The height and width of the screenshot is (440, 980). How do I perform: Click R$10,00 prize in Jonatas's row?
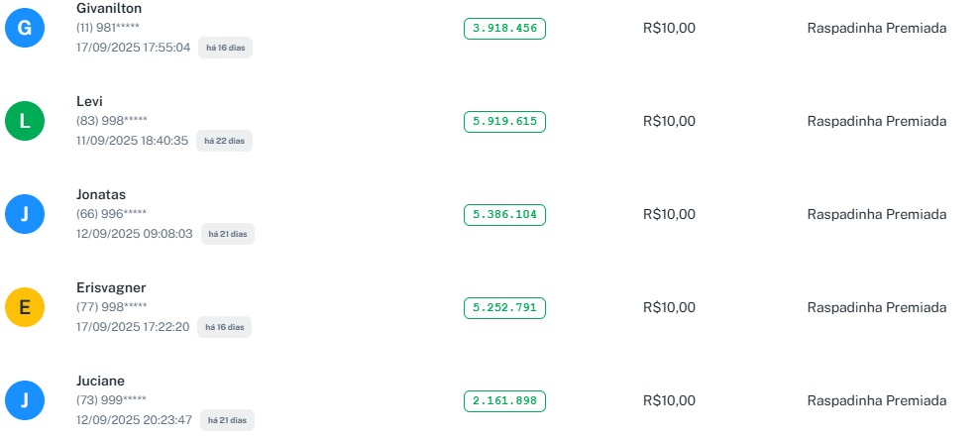[x=669, y=214]
